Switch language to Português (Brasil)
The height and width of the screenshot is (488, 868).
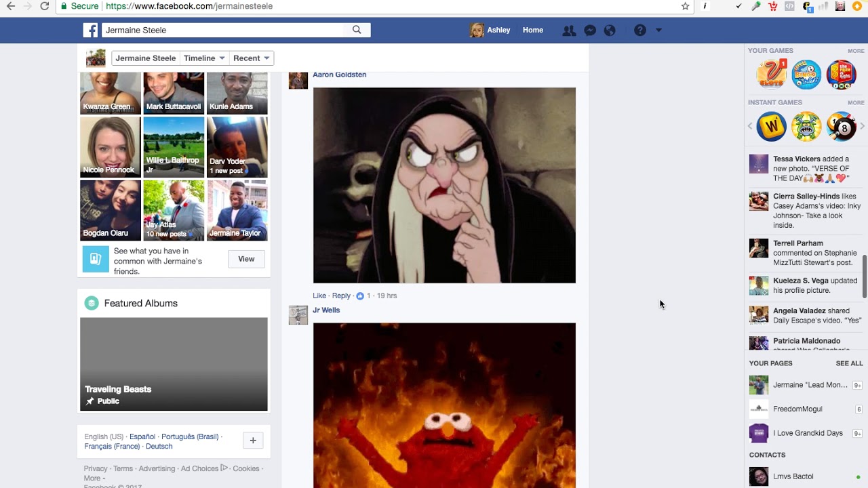190,437
